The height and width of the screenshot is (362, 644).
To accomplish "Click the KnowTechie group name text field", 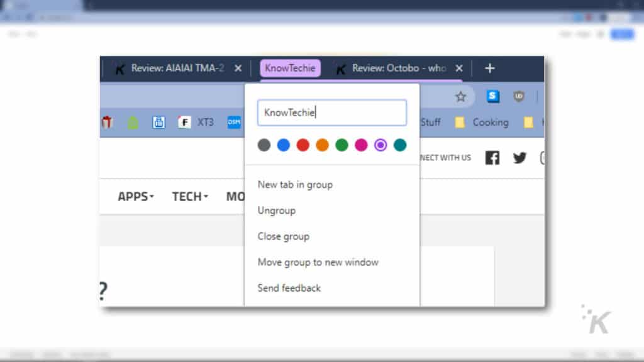I will (x=331, y=112).
